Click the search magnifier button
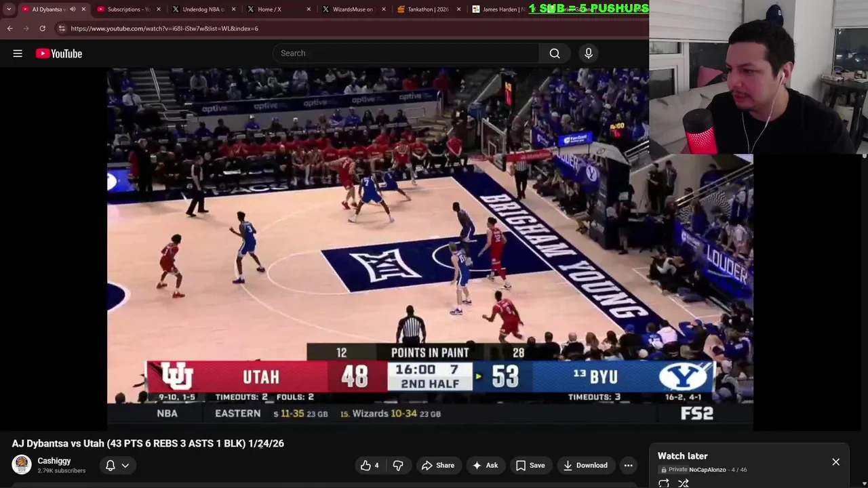Screen dimensions: 868x488 [x=555, y=53]
